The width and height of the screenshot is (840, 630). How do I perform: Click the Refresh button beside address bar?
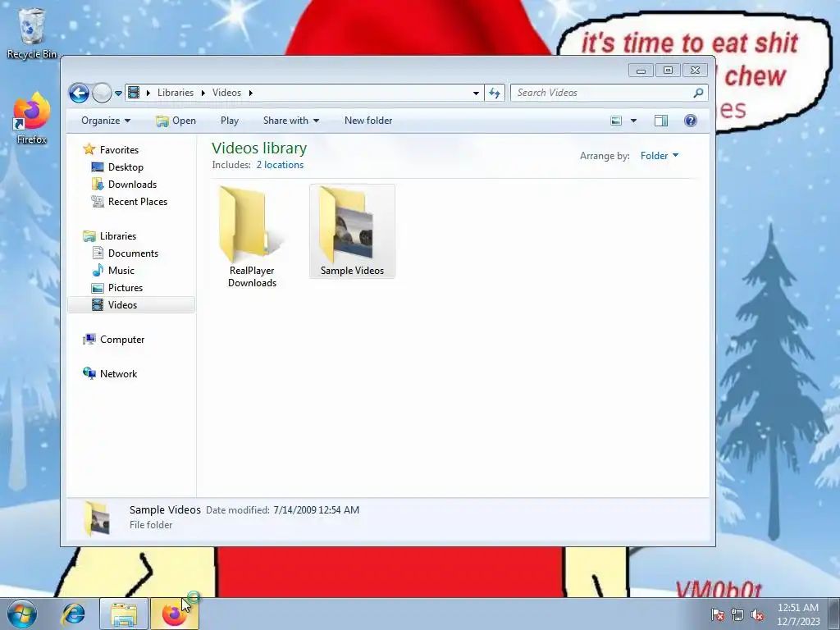(495, 93)
